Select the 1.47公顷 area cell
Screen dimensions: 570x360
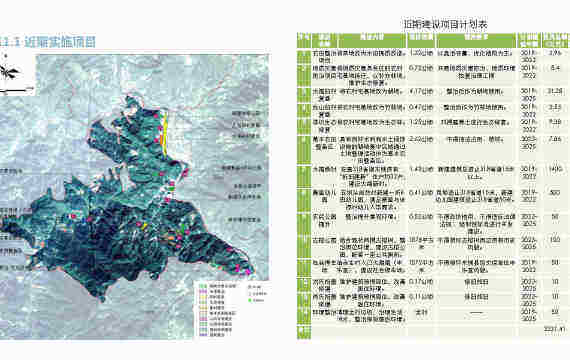point(421,169)
